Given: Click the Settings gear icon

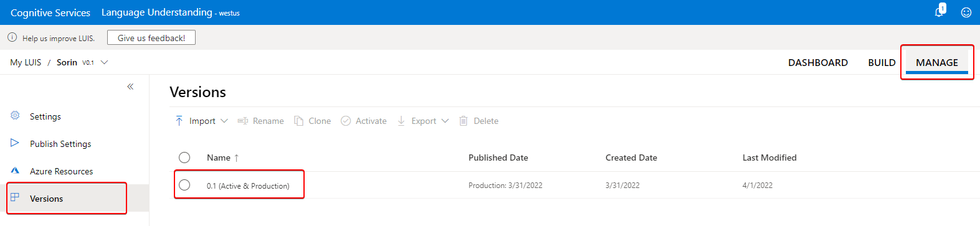Looking at the screenshot, I should pos(15,116).
